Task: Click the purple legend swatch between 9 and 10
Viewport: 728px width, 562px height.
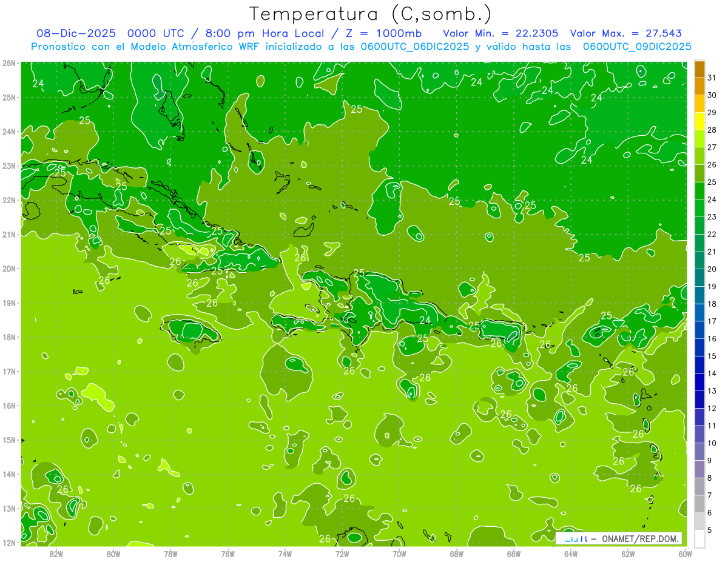Action: tap(699, 452)
